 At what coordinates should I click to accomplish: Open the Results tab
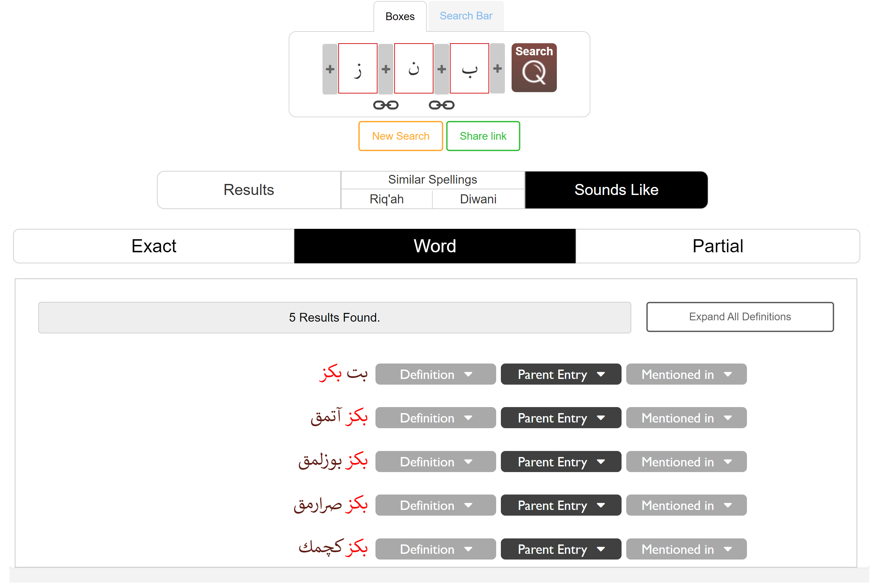(249, 190)
